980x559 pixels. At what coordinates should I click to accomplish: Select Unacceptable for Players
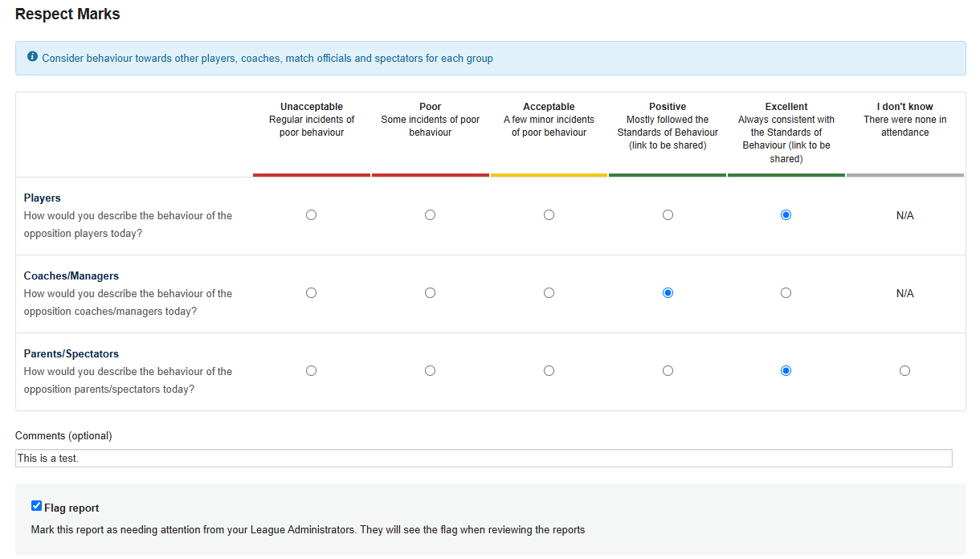point(312,215)
